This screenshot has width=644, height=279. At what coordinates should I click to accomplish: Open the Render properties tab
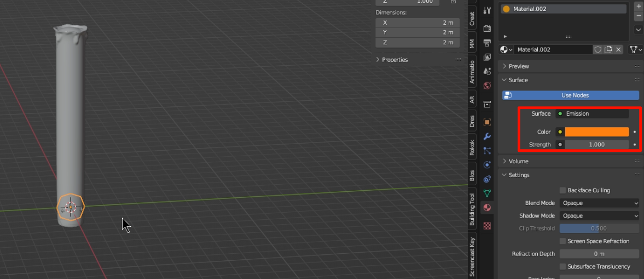[487, 29]
